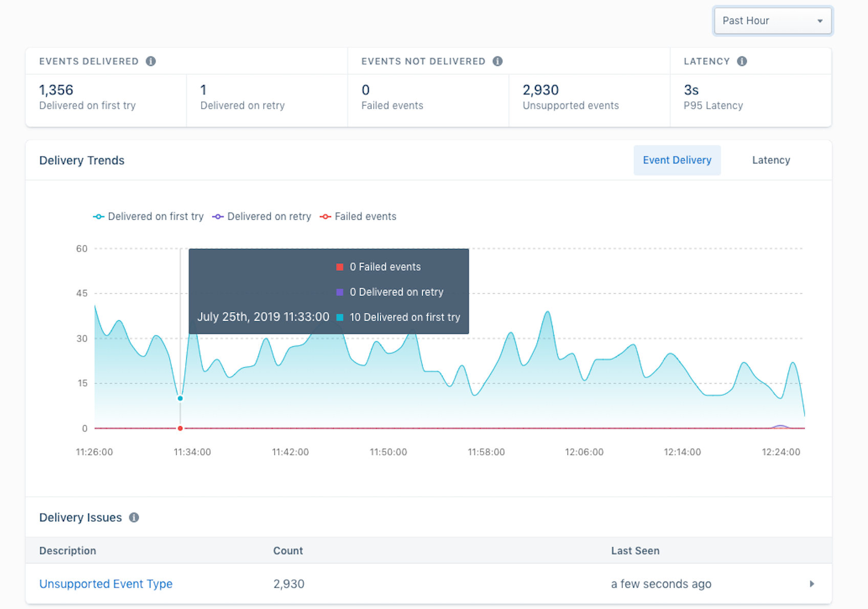The height and width of the screenshot is (609, 868).
Task: Open the Unsupported Event Type link
Action: pyautogui.click(x=105, y=584)
